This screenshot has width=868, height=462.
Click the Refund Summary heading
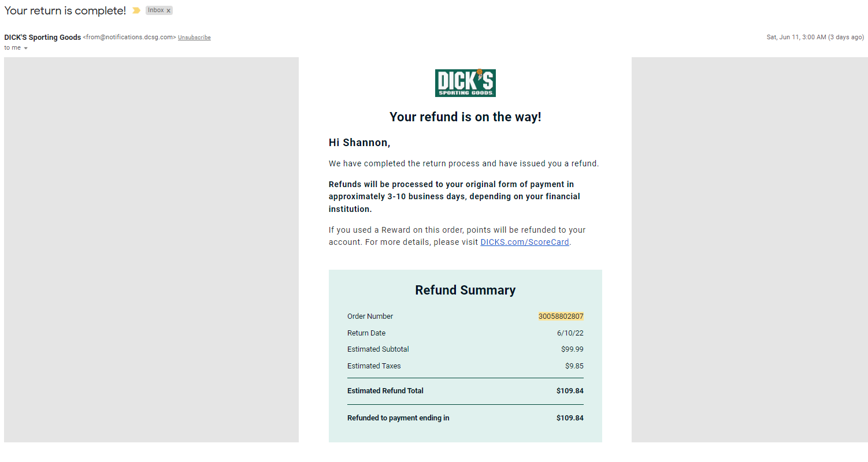[x=465, y=290]
